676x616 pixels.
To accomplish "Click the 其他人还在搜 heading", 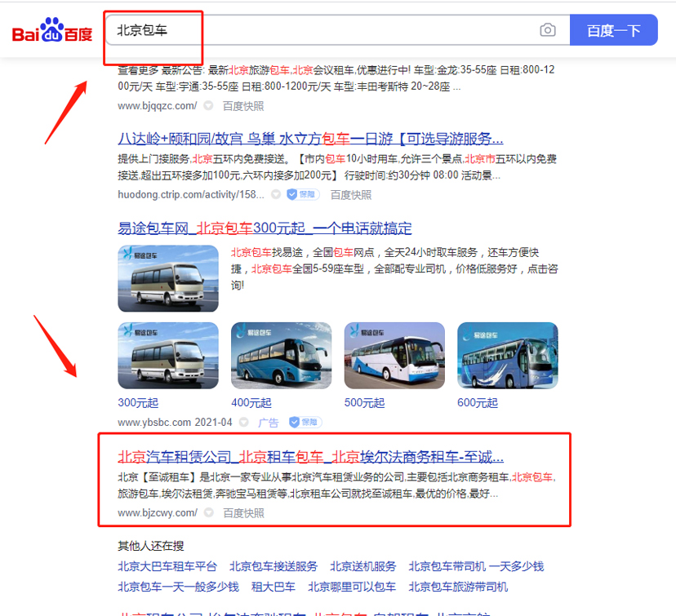I will pos(151,546).
